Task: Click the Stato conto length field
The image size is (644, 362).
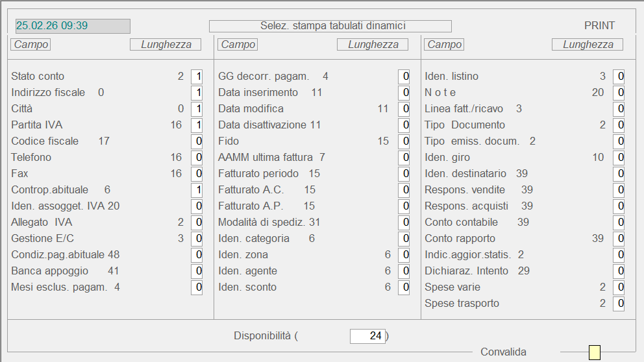Action: tap(197, 77)
